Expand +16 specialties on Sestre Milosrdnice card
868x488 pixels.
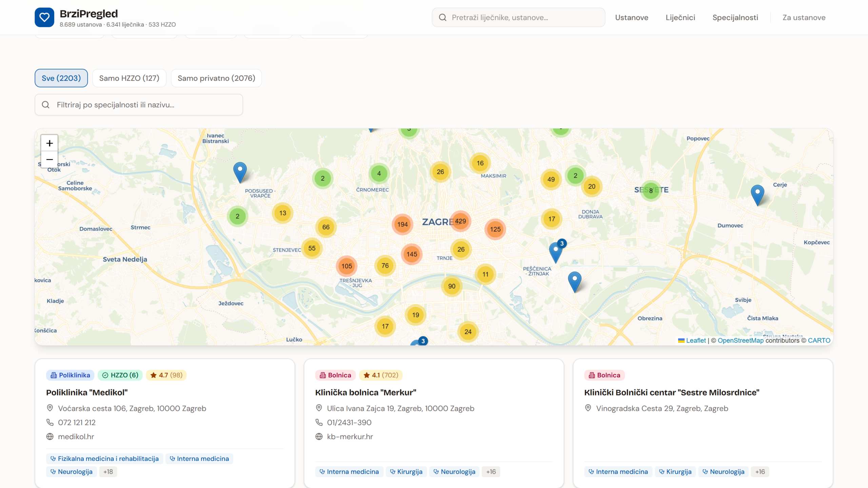pos(760,472)
